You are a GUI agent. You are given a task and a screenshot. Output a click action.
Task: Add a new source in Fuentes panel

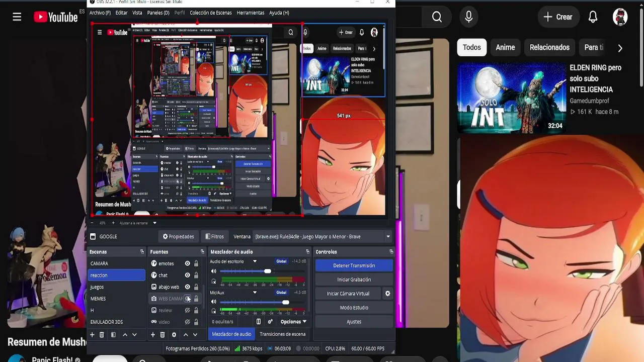tap(153, 335)
